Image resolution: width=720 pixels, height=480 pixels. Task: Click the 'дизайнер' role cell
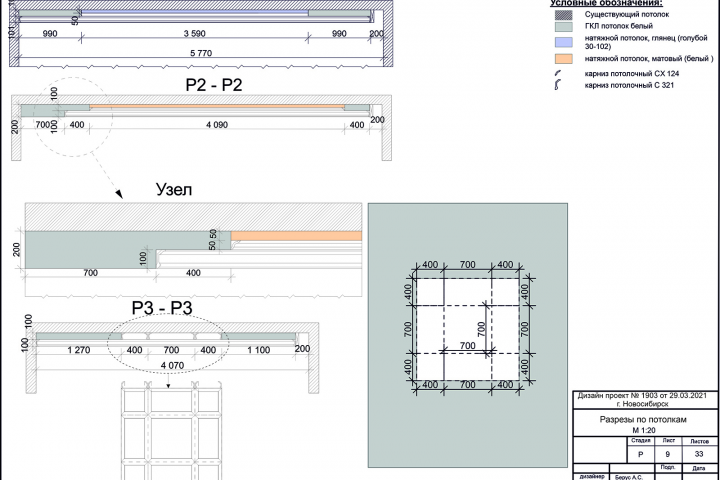pos(592,476)
